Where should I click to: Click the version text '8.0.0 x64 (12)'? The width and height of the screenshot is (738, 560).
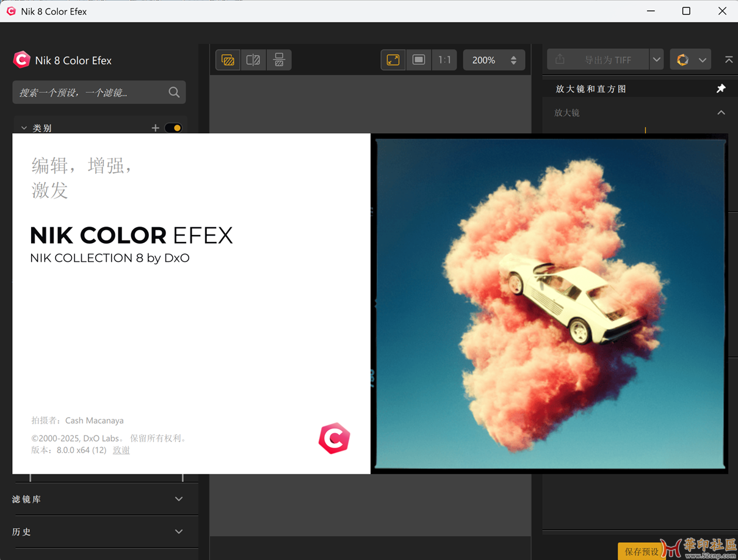pos(81,450)
